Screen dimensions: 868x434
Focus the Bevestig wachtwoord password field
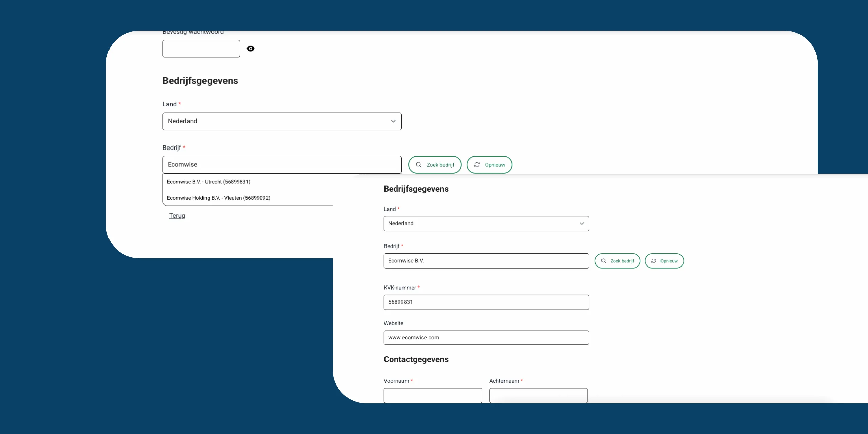[201, 48]
